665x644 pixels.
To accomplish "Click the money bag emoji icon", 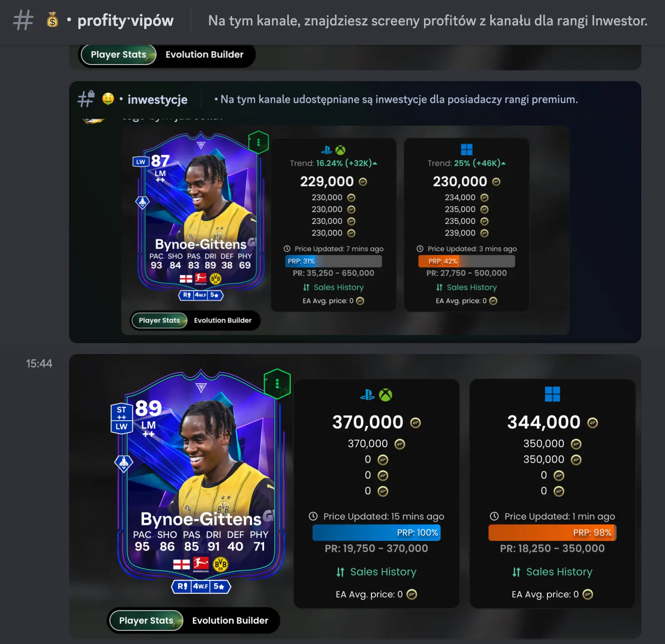I will click(x=52, y=20).
